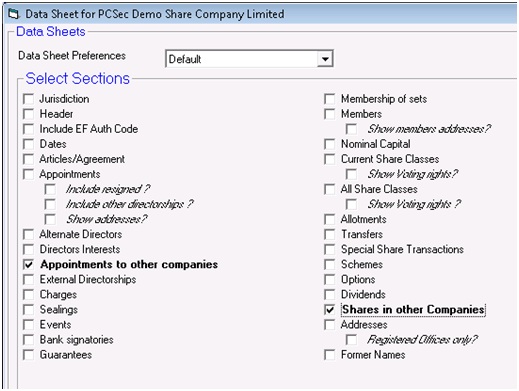Tick the Guarantees checkbox
This screenshot has width=519, height=391.
29,355
